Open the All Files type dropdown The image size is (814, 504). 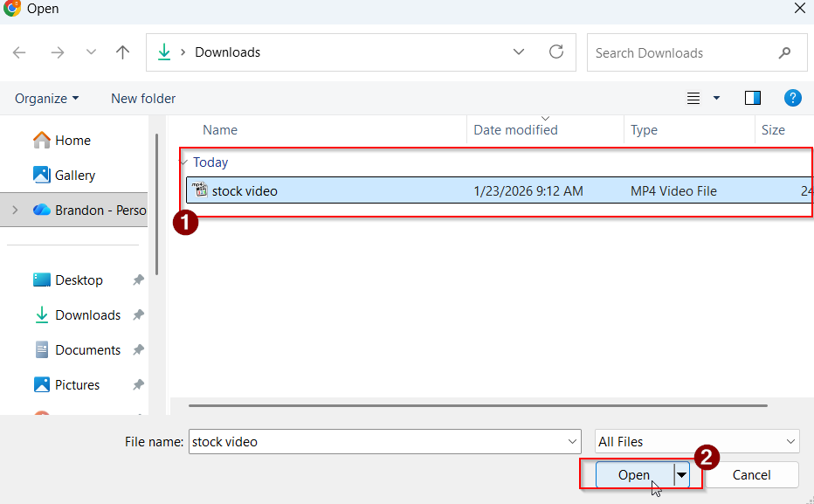pyautogui.click(x=696, y=441)
